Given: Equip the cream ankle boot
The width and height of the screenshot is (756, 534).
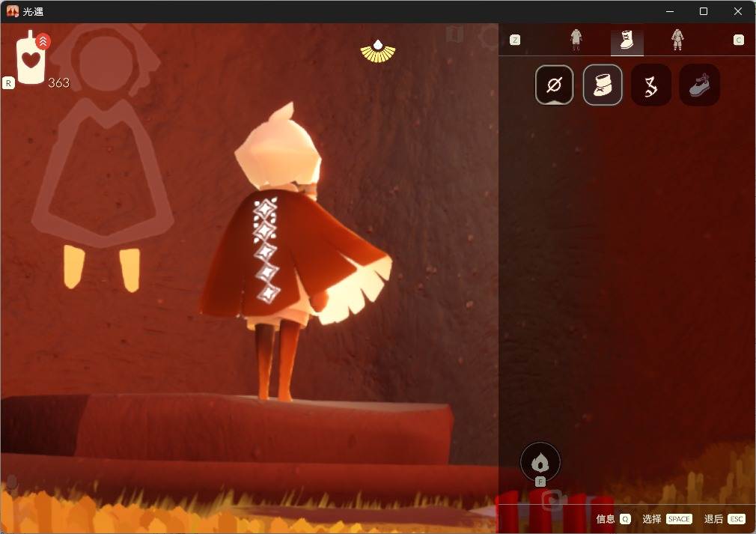Looking at the screenshot, I should click(603, 85).
